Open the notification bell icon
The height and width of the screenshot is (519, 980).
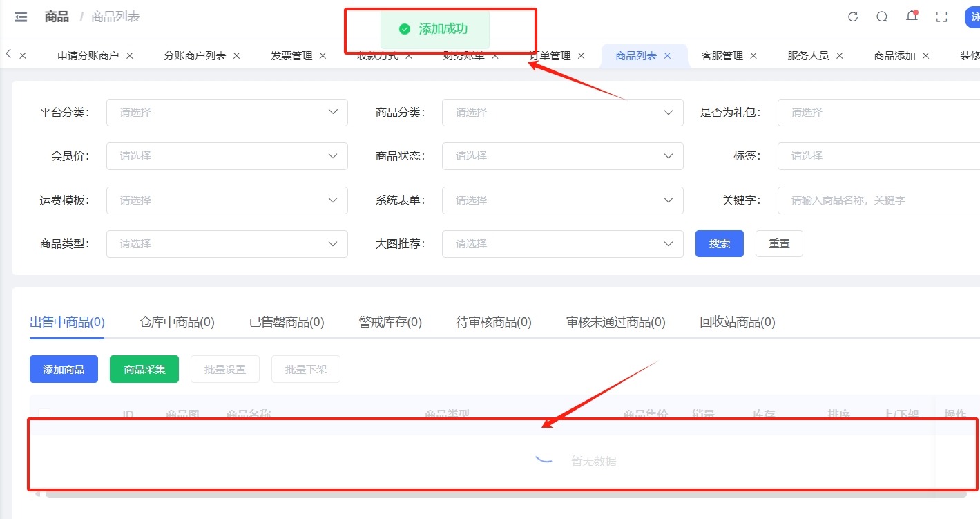(912, 17)
